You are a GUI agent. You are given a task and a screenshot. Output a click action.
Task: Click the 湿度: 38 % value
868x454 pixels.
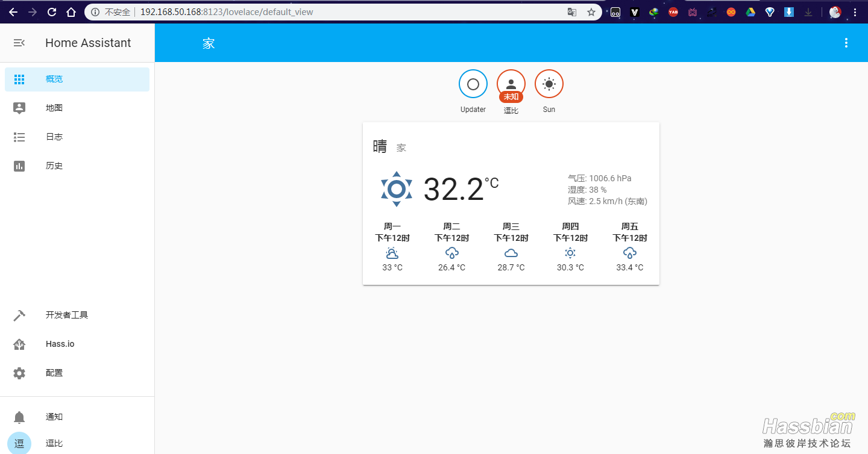coord(587,190)
